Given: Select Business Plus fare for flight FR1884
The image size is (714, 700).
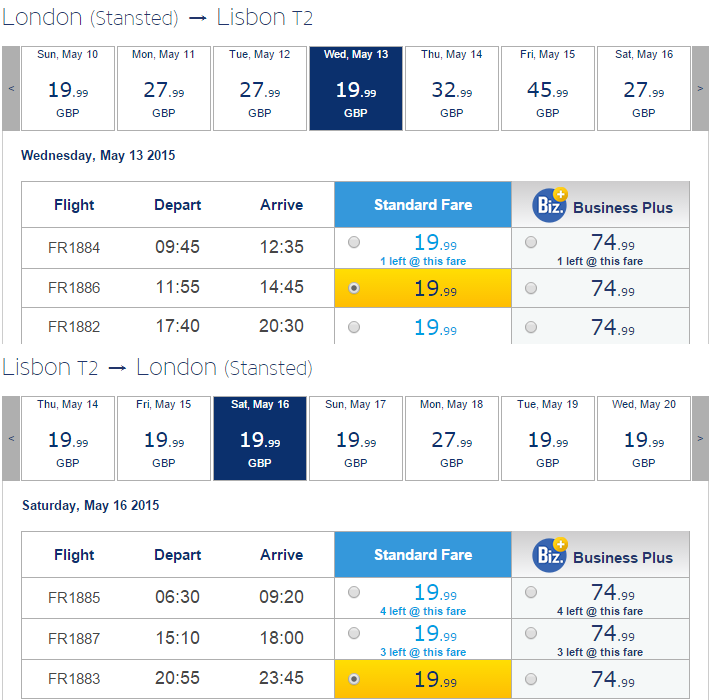Looking at the screenshot, I should [x=530, y=242].
